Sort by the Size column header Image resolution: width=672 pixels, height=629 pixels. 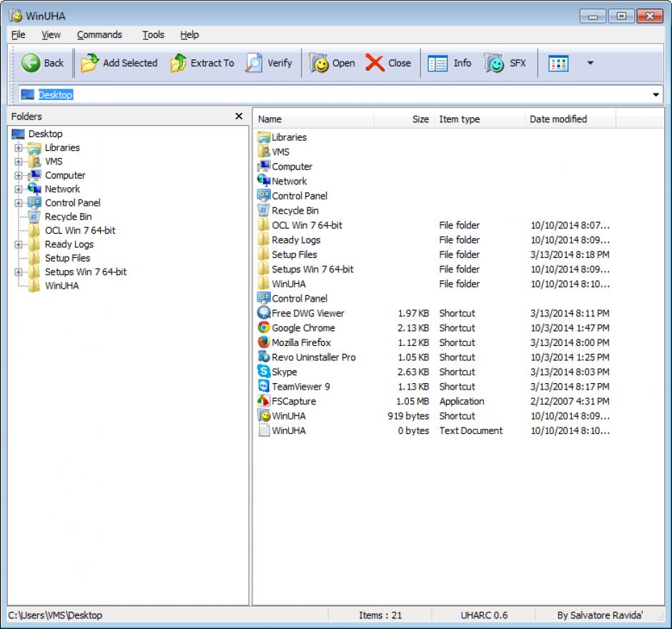(x=420, y=119)
